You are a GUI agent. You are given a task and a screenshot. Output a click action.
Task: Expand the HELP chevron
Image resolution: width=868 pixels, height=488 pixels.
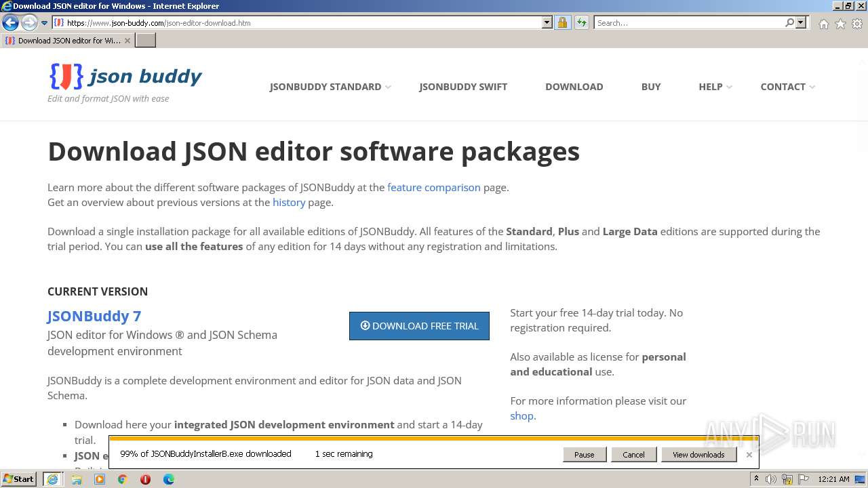tap(729, 87)
